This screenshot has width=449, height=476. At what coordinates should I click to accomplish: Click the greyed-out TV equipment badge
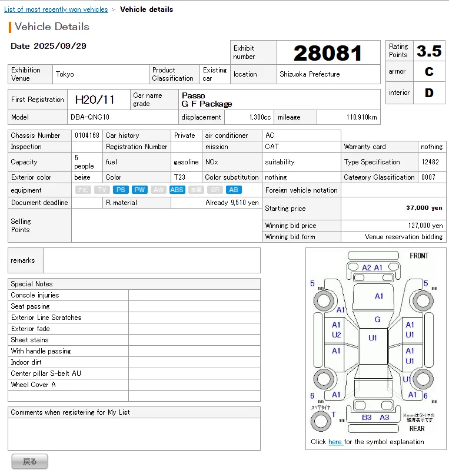click(101, 190)
